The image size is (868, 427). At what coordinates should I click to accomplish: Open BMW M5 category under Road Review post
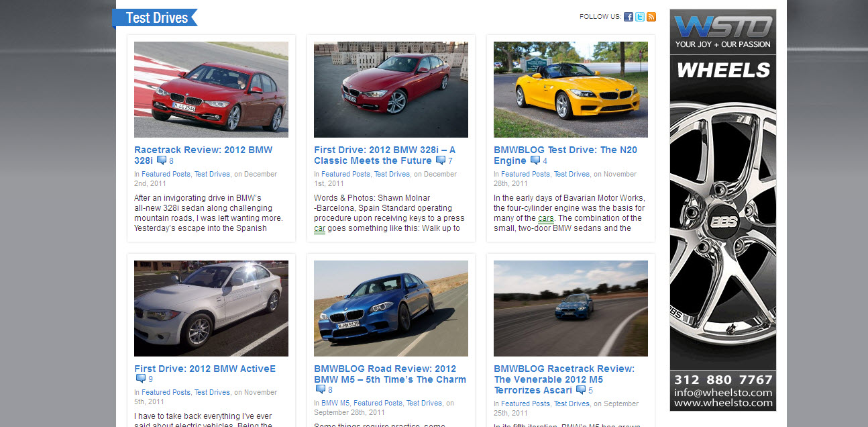[x=335, y=403]
